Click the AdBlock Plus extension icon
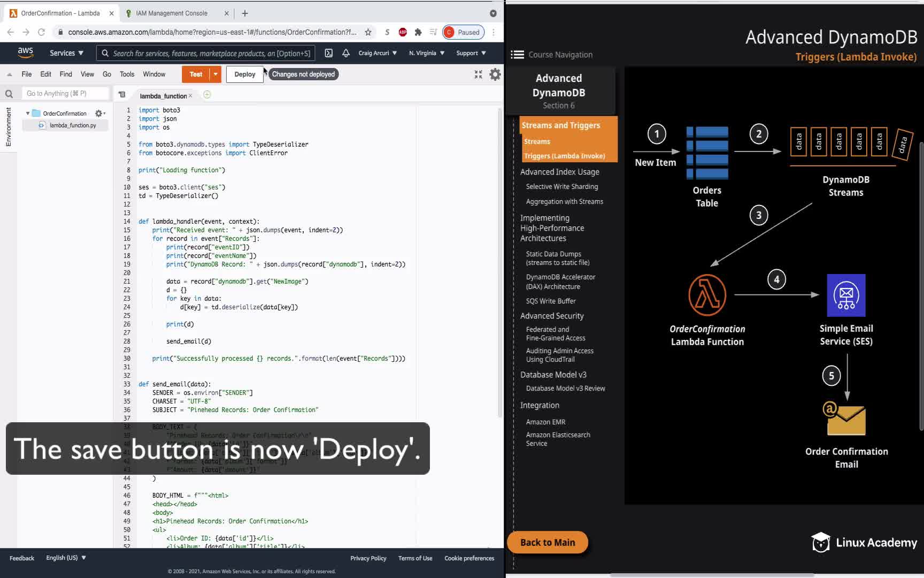 [403, 32]
